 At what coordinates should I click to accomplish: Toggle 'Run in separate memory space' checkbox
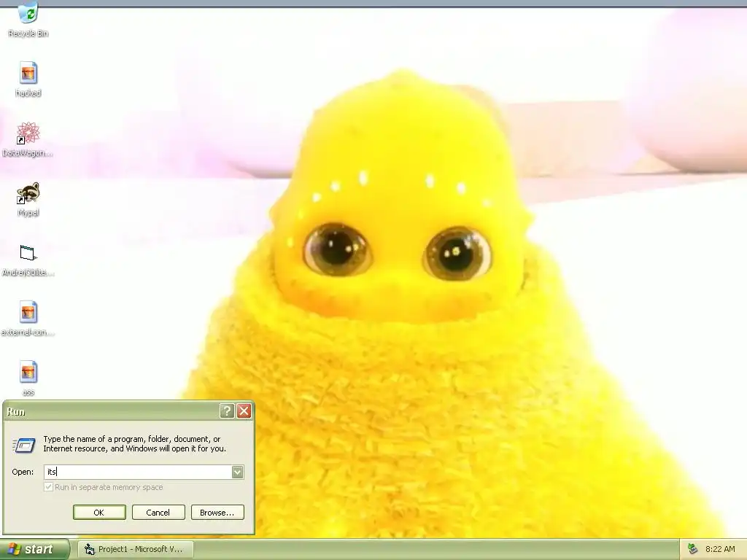click(48, 487)
